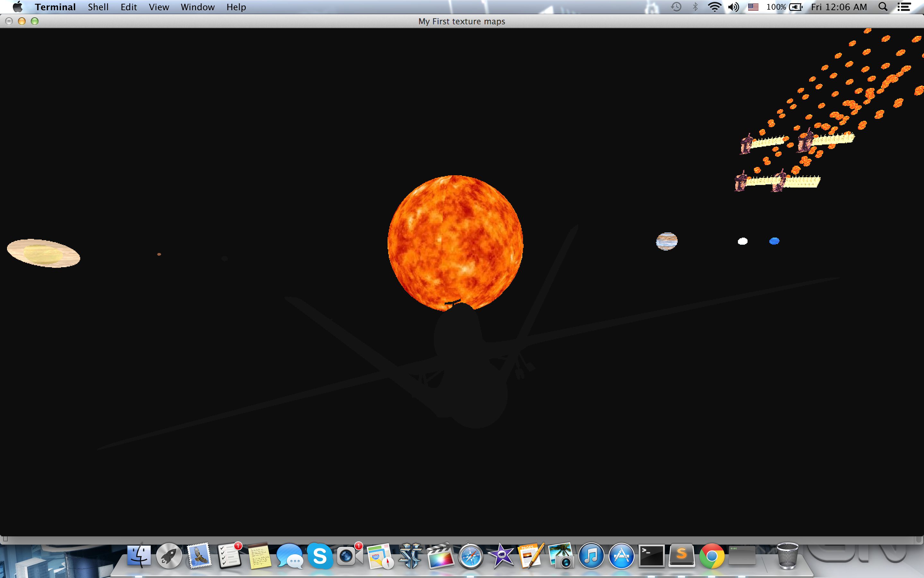Open the yellow Notes app icon
This screenshot has width=924, height=578.
pos(260,556)
